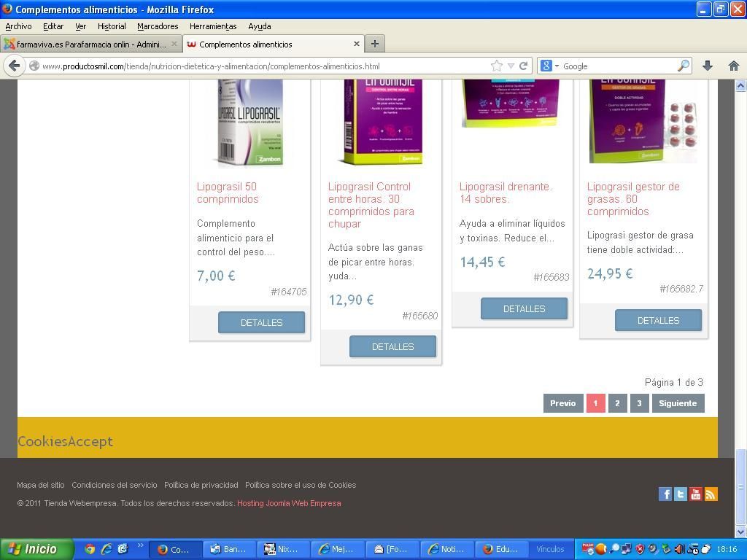Click the Inicio start button

point(36,549)
